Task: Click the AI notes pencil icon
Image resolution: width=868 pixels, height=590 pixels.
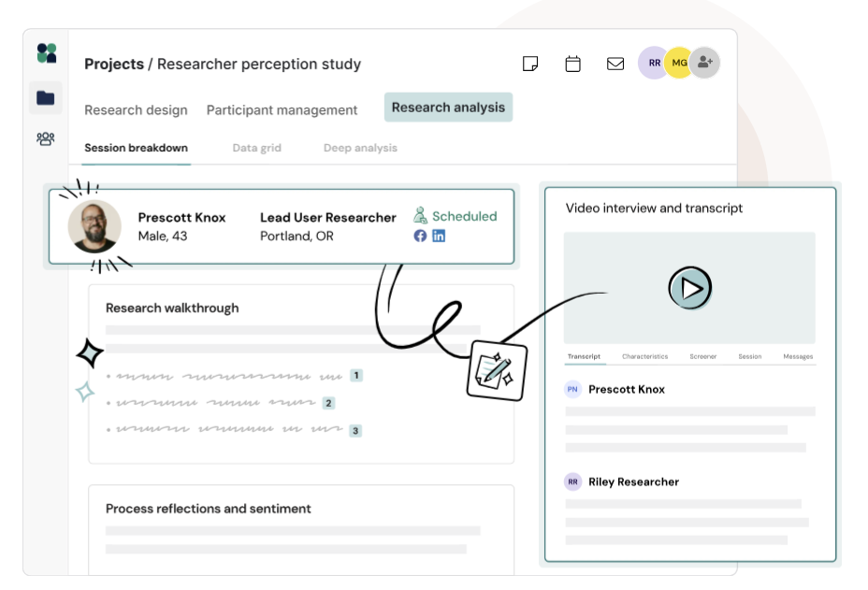Action: point(497,370)
